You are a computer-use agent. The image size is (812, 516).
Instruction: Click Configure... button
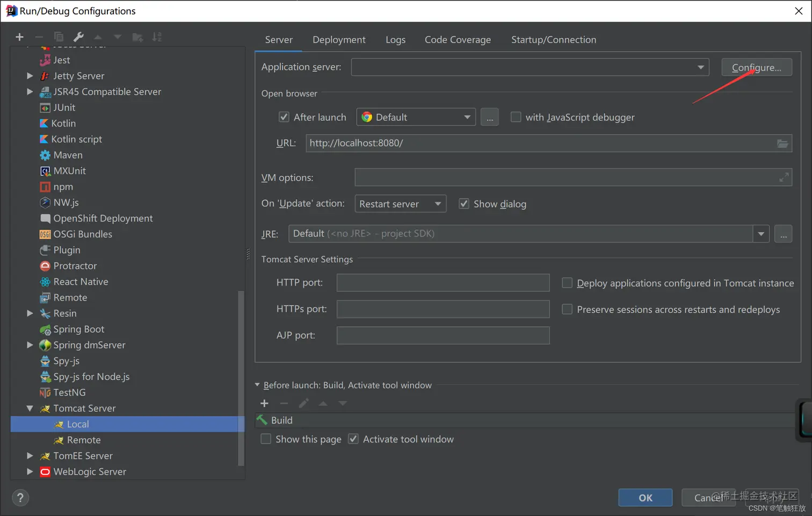[x=757, y=67]
